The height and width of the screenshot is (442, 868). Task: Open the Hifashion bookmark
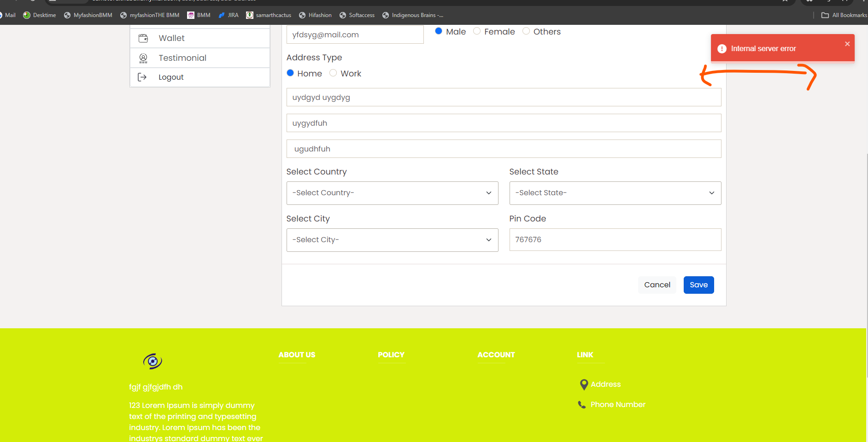point(316,15)
